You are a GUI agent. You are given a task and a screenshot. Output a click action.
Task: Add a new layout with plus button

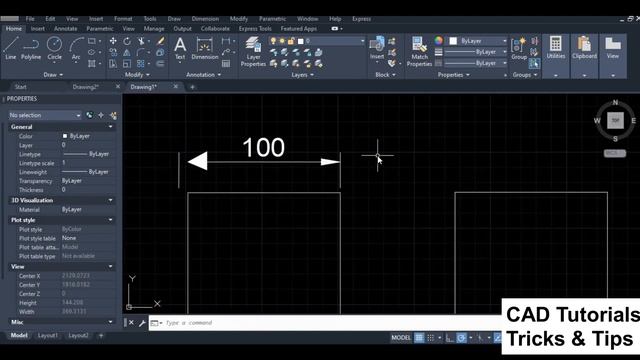point(101,336)
